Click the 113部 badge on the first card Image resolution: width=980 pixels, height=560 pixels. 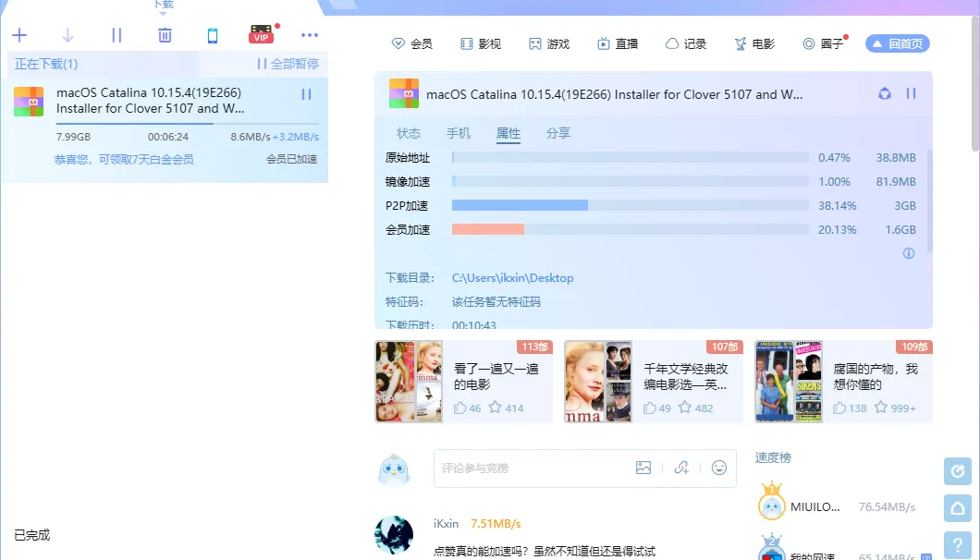[534, 347]
